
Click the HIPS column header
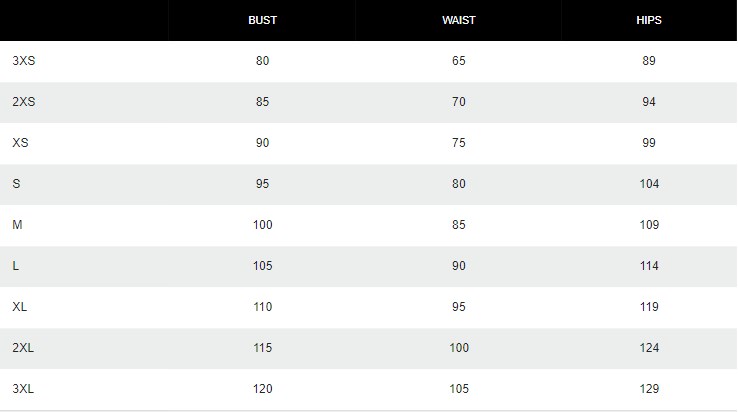pos(649,20)
